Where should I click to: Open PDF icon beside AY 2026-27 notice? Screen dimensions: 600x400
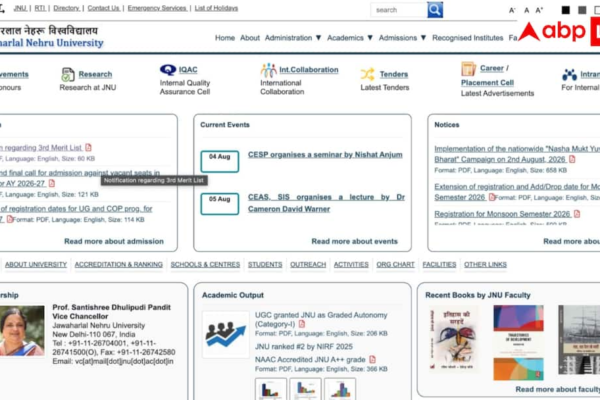tap(52, 183)
